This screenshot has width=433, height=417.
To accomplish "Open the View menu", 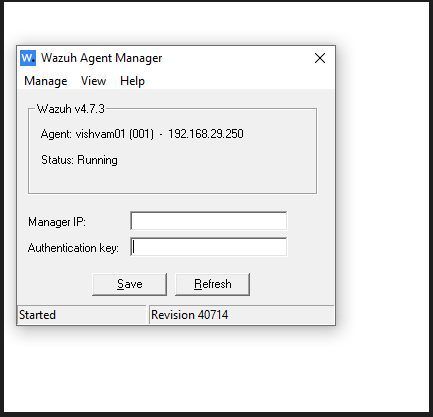I will pos(93,81).
